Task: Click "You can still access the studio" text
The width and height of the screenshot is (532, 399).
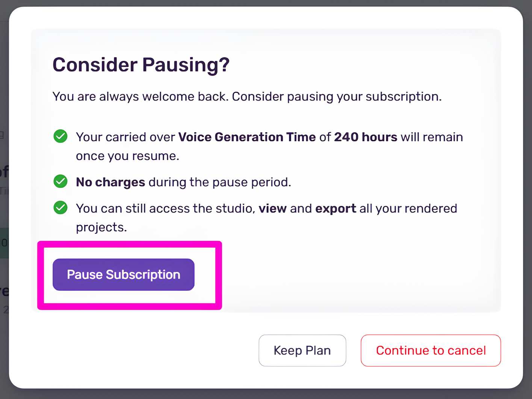Action: point(165,209)
